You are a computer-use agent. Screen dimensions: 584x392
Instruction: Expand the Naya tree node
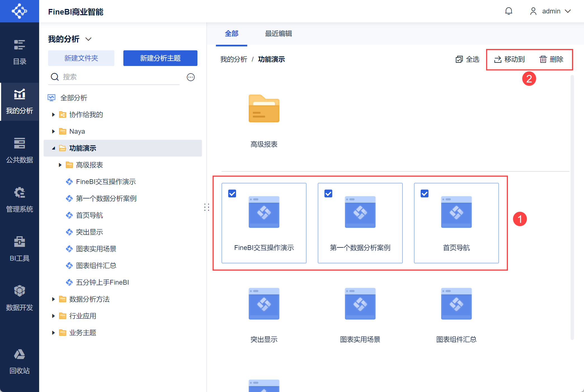click(53, 131)
